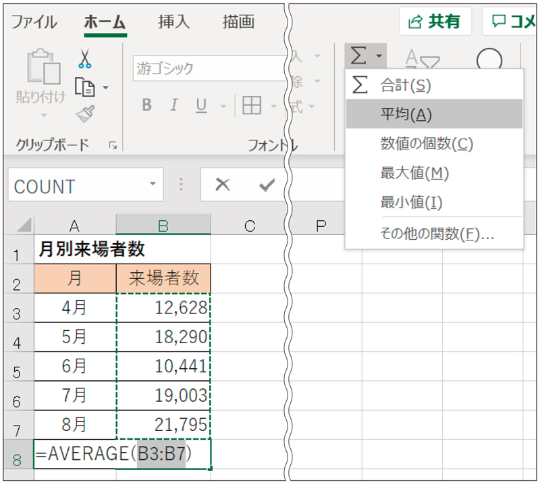Click the cell containing 18,290
Viewport: 540px width, 485px height.
(164, 337)
